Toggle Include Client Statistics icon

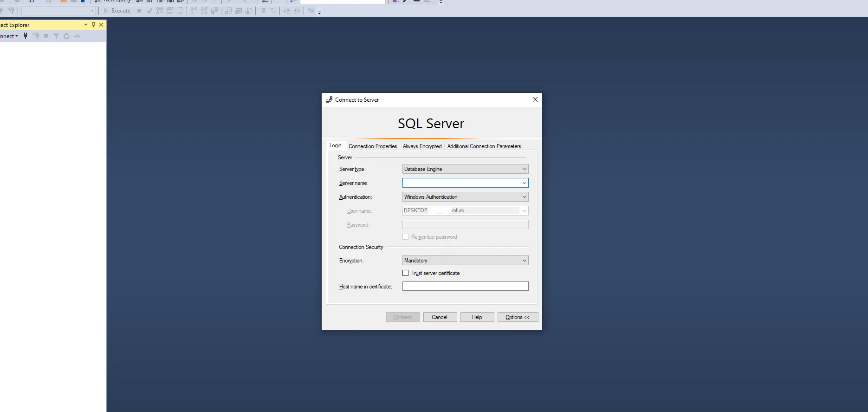(214, 11)
